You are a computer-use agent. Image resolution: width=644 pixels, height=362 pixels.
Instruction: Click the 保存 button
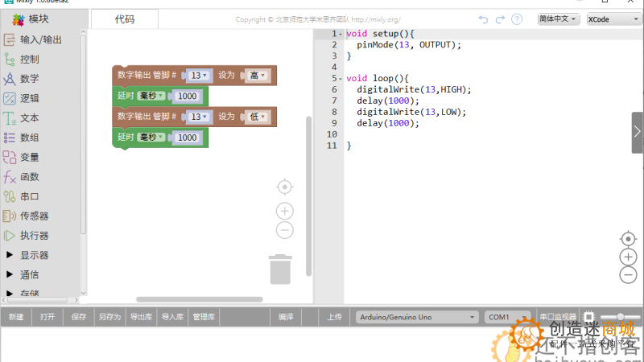coord(79,317)
